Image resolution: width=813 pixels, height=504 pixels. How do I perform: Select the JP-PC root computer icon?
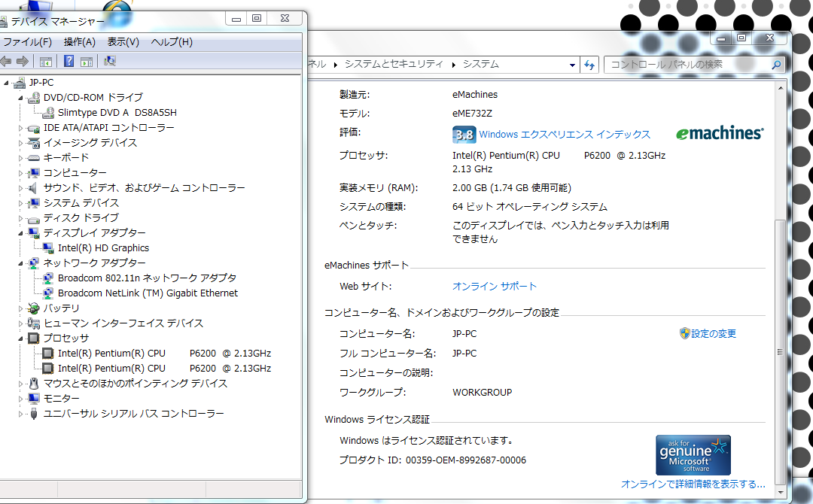[20, 83]
